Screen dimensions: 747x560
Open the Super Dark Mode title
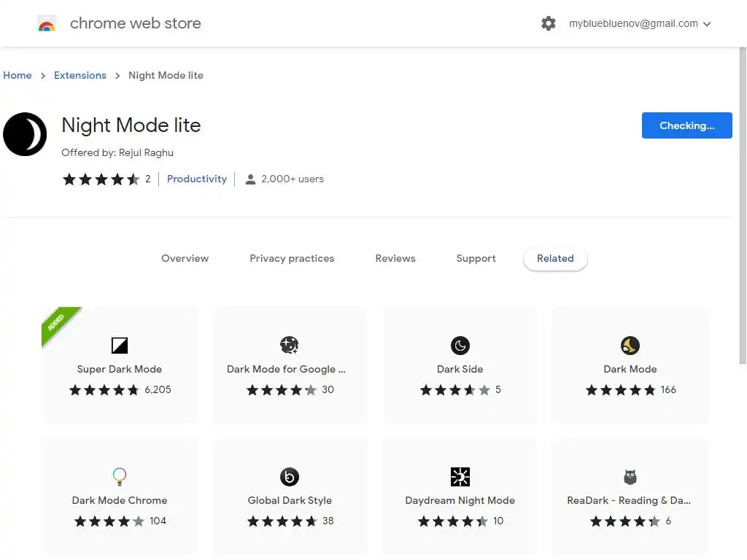tap(120, 369)
